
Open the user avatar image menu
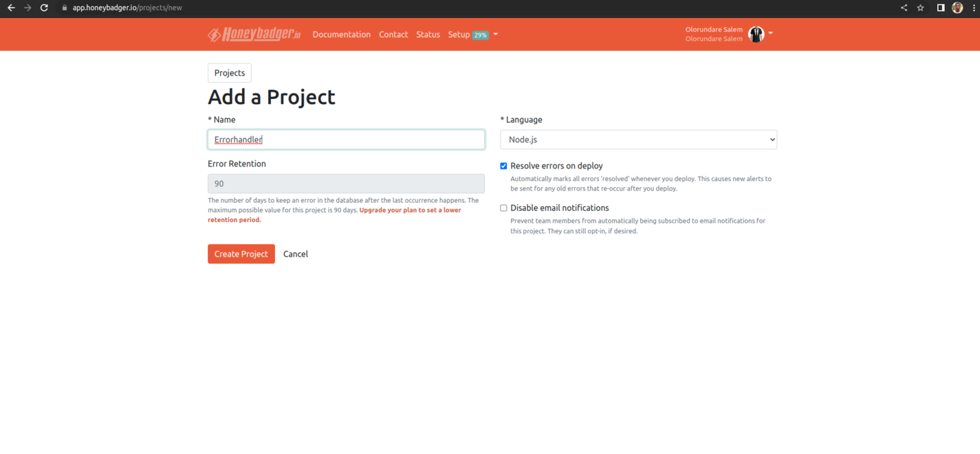coord(755,34)
